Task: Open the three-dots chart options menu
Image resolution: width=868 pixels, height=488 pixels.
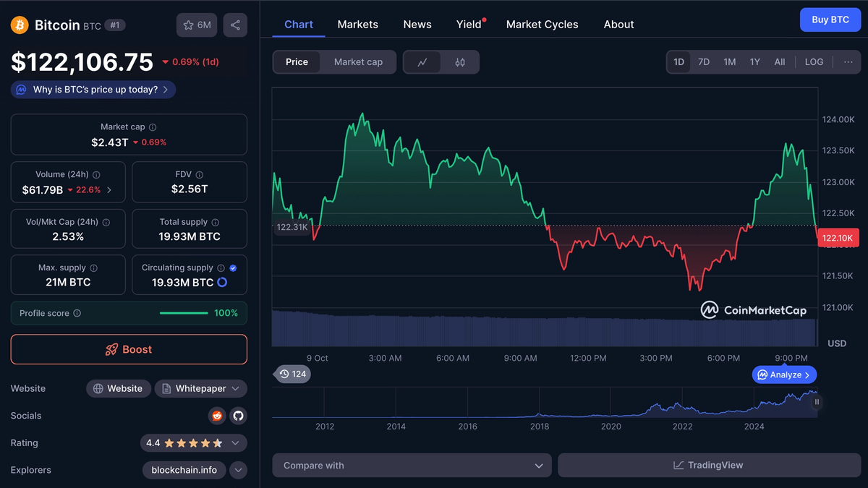Action: point(848,62)
